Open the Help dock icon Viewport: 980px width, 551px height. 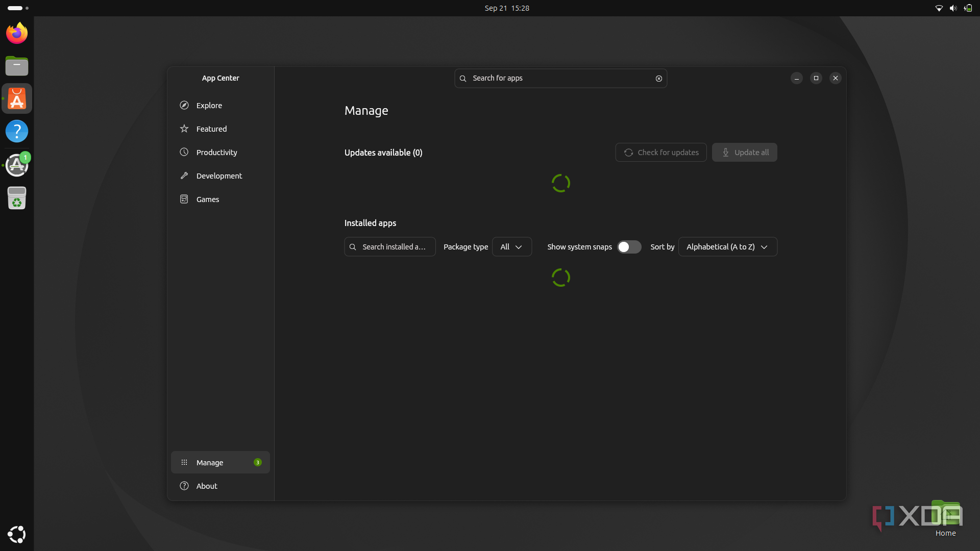click(17, 131)
